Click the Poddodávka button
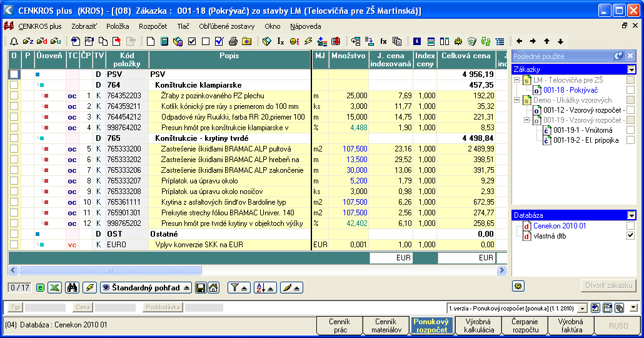Screen dimensions: 644x338 (x=163, y=307)
